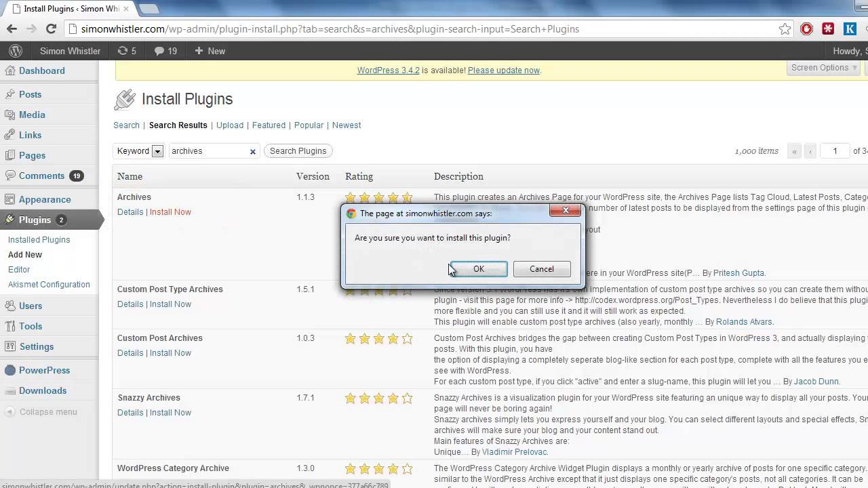This screenshot has height=488, width=868.
Task: Open Plugins menu in sidebar
Action: (35, 220)
